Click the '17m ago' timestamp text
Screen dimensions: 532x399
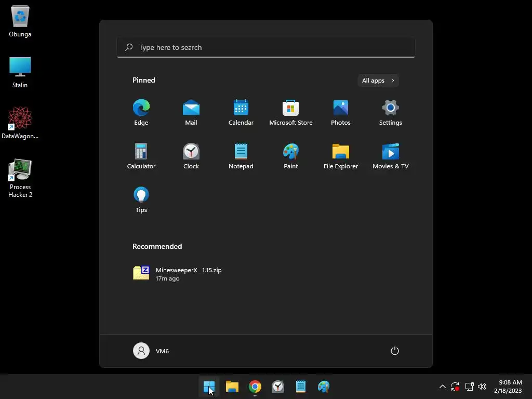pos(168,278)
